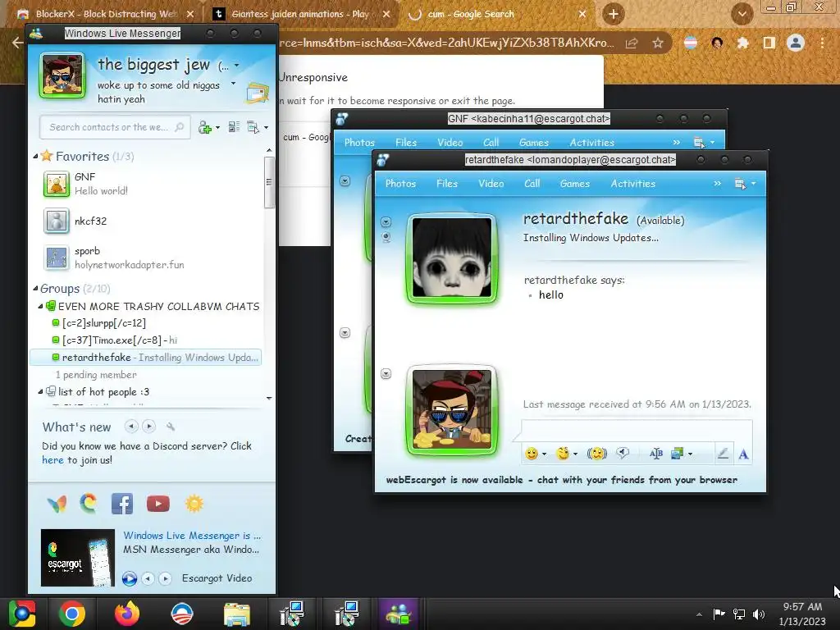Send a nudge in retardthefake chat
The image size is (840, 630).
596,454
